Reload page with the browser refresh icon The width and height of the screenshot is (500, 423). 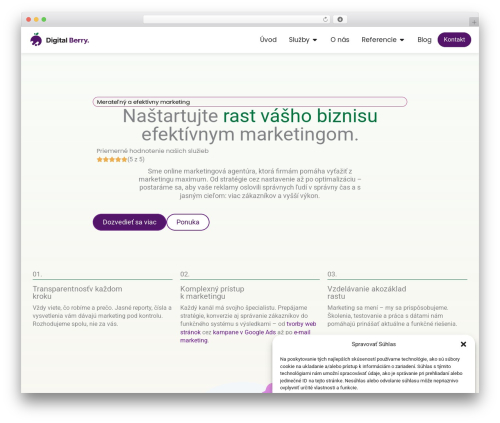[x=325, y=19]
